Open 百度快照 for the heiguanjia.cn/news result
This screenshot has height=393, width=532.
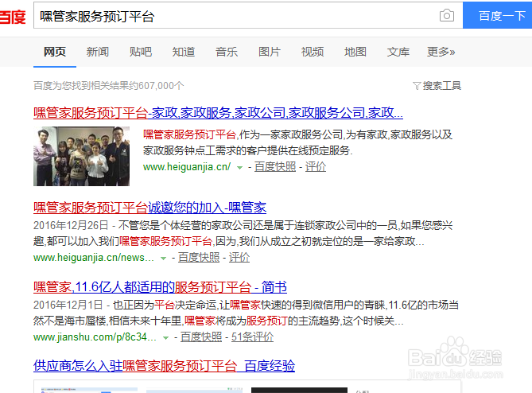(x=199, y=258)
